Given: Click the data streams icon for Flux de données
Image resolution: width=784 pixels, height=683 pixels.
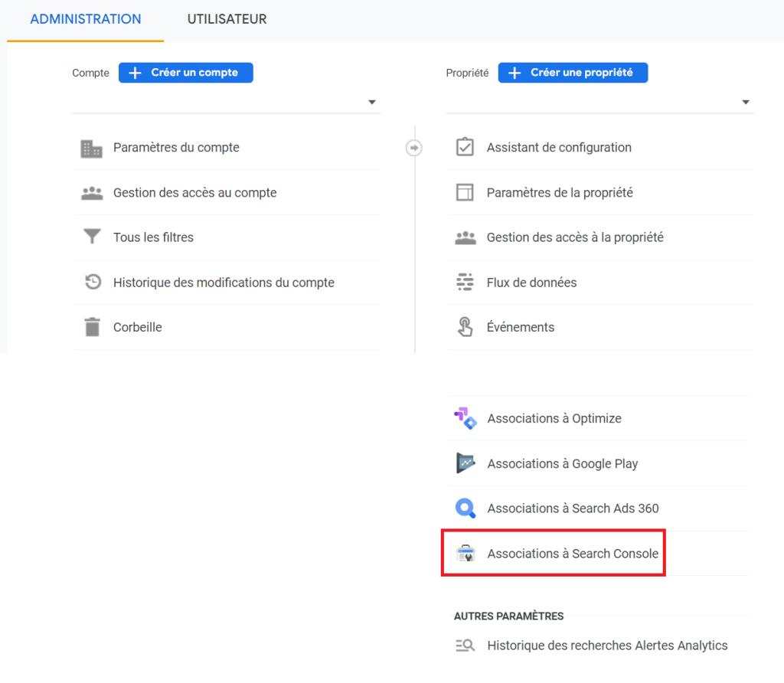Looking at the screenshot, I should pyautogui.click(x=465, y=282).
